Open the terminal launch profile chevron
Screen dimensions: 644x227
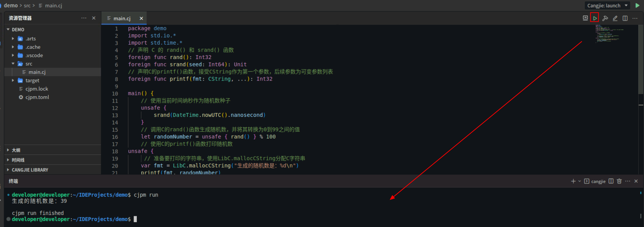(580, 181)
